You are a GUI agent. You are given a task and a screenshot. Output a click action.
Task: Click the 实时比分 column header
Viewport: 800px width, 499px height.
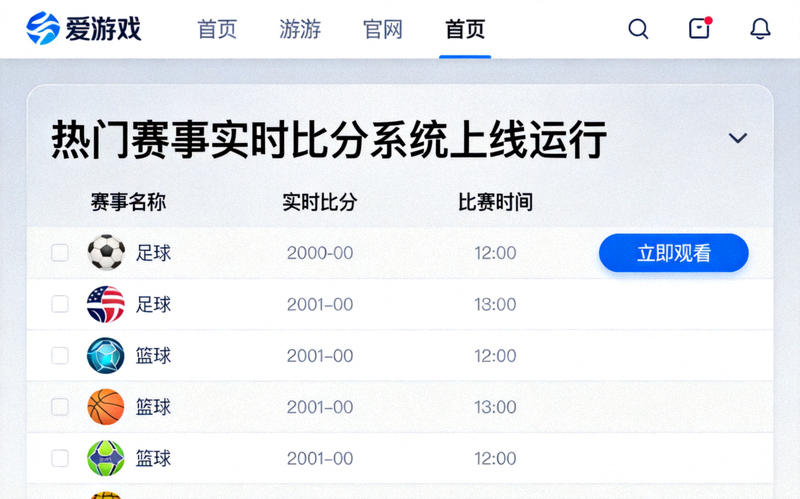320,202
